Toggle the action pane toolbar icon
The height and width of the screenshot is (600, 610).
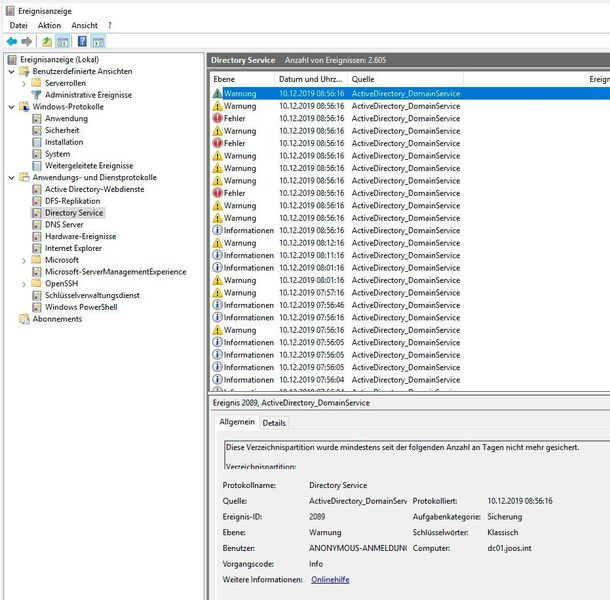tap(98, 41)
